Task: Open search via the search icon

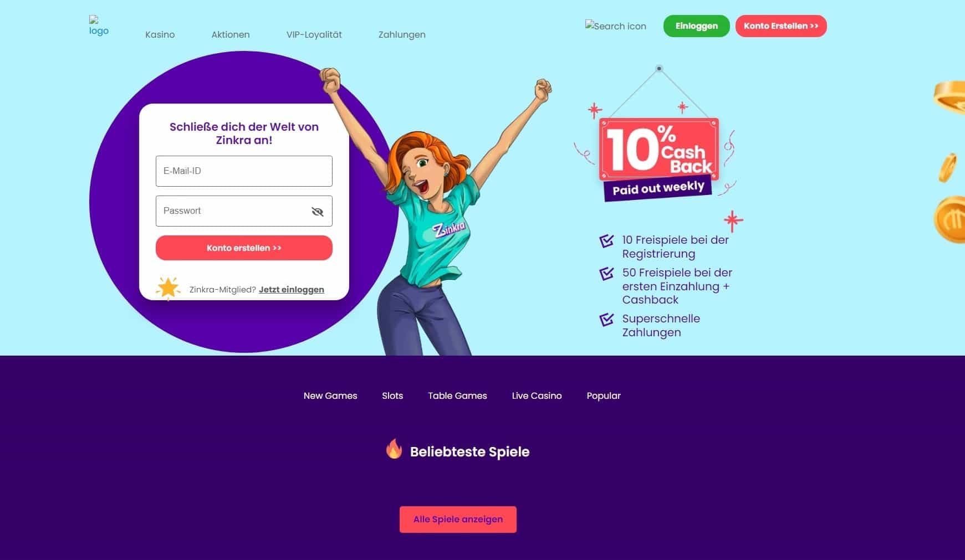Action: (615, 25)
